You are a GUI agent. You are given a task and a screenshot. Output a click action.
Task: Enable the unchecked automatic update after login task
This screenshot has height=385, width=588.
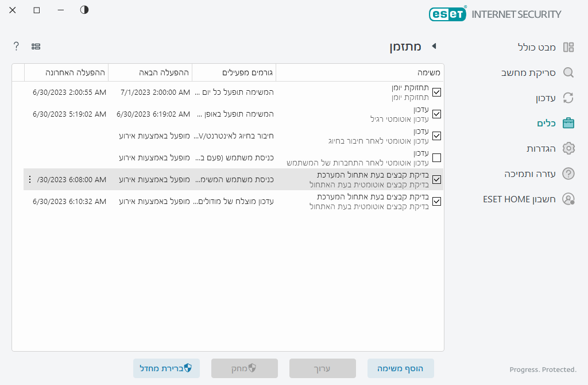(x=436, y=157)
